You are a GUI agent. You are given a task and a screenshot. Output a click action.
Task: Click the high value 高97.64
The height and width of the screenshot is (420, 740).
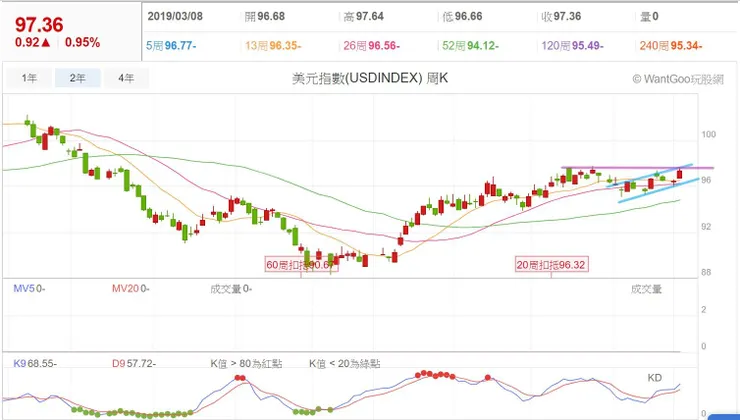363,17
